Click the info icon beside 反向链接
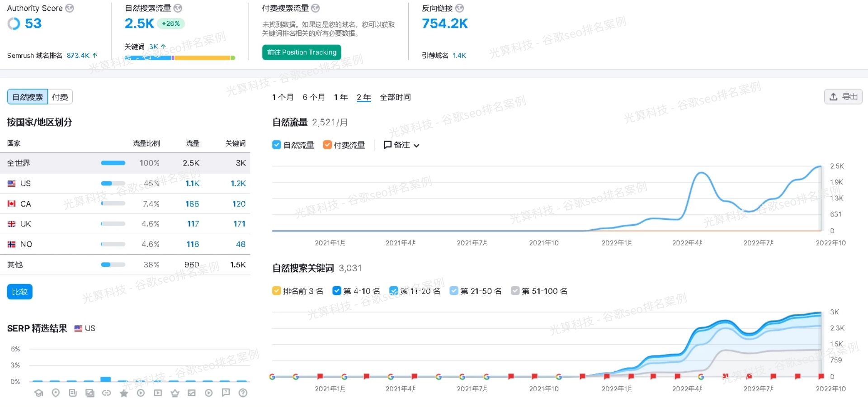The height and width of the screenshot is (407, 868). click(459, 8)
